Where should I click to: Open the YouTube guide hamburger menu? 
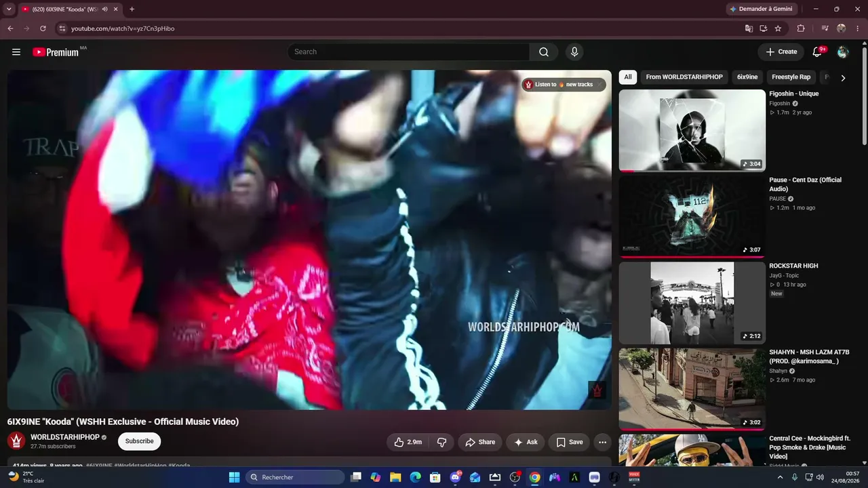coord(16,52)
